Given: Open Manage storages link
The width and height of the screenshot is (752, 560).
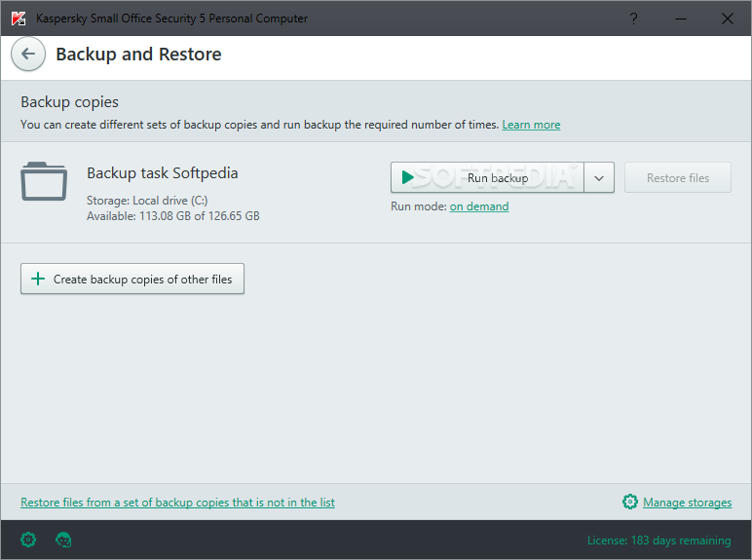Looking at the screenshot, I should click(x=688, y=502).
